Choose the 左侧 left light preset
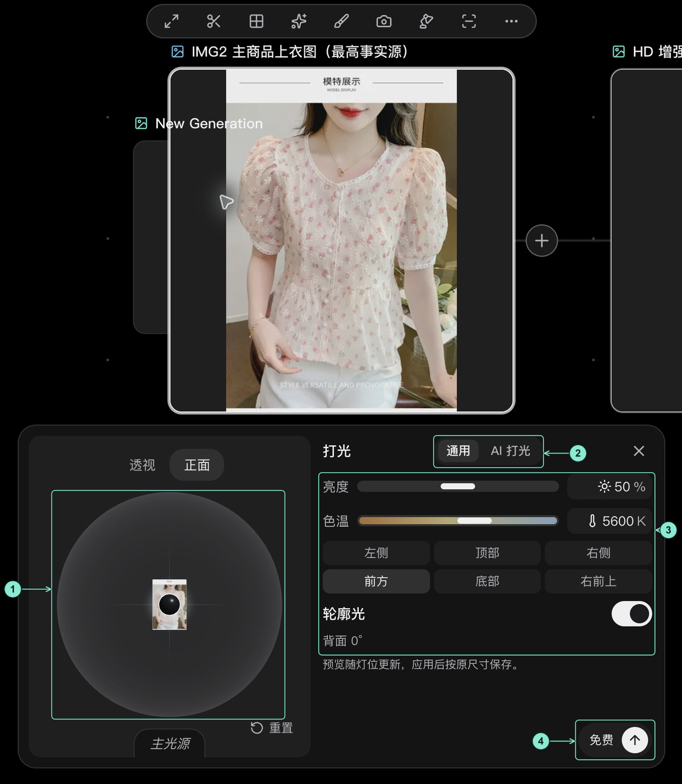 tap(376, 553)
